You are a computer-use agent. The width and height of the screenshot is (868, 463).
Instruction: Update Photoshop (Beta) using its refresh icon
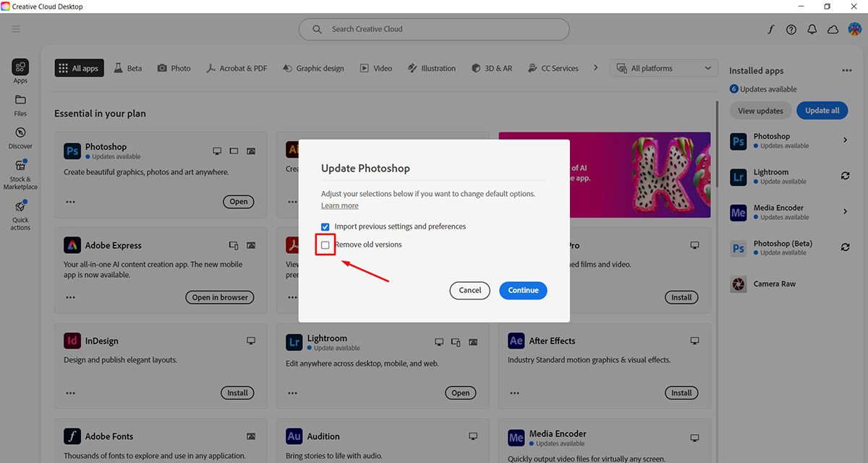point(845,247)
